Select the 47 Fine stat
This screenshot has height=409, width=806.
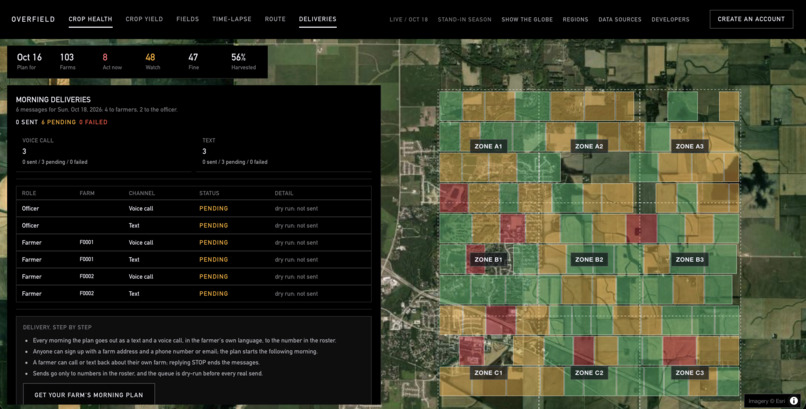193,61
